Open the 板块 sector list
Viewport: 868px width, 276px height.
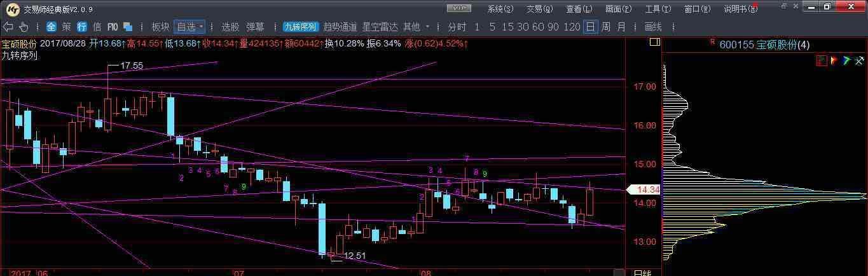click(x=160, y=27)
